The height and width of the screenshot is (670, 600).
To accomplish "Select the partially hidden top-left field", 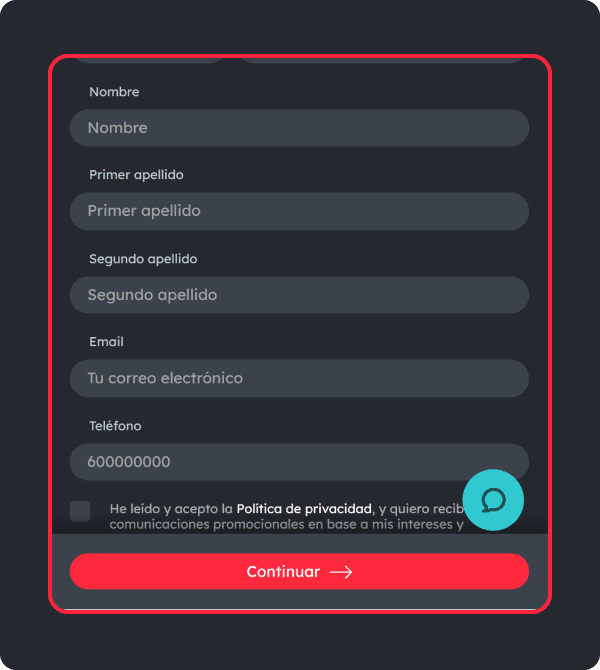I will 150,60.
